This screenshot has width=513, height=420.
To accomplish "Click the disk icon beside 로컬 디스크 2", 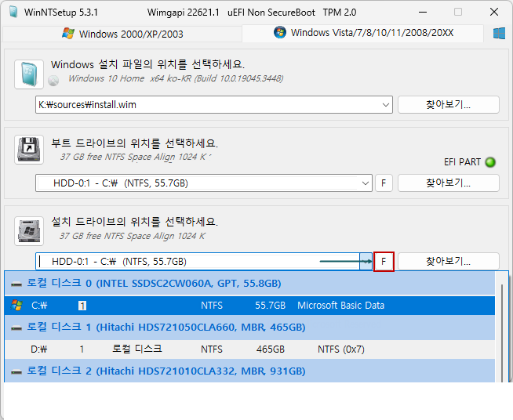I will click(x=16, y=371).
